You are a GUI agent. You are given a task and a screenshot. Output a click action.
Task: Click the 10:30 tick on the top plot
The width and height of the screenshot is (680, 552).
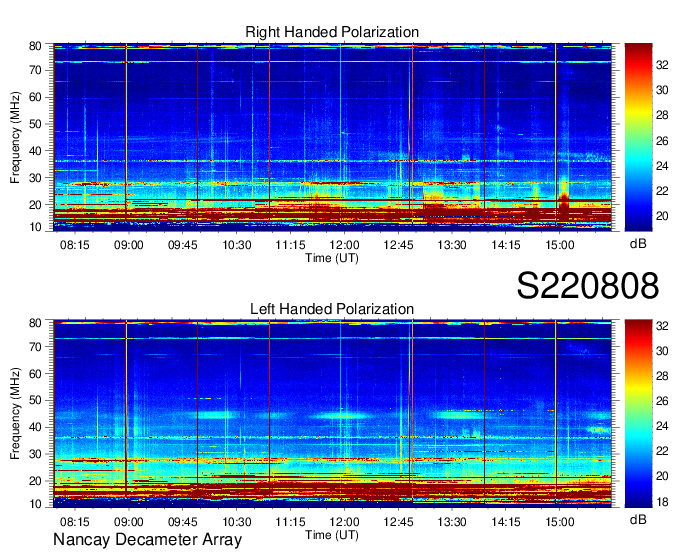pos(237,245)
